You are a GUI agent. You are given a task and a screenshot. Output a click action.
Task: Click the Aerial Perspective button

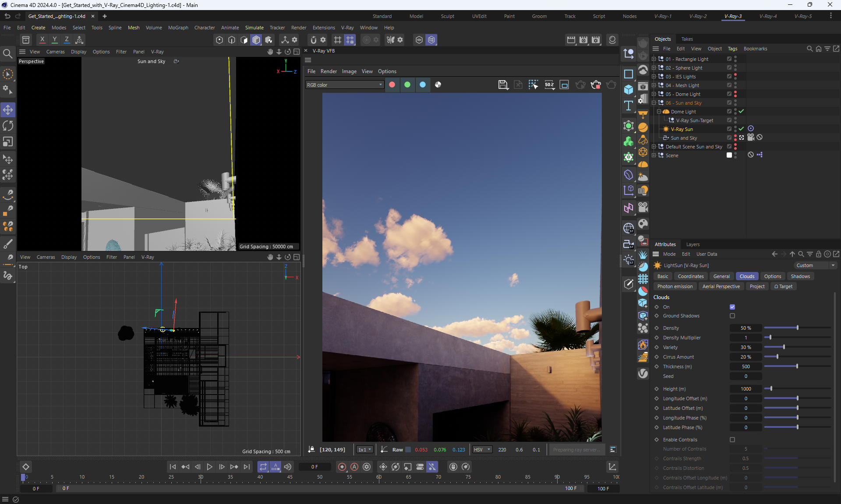721,286
